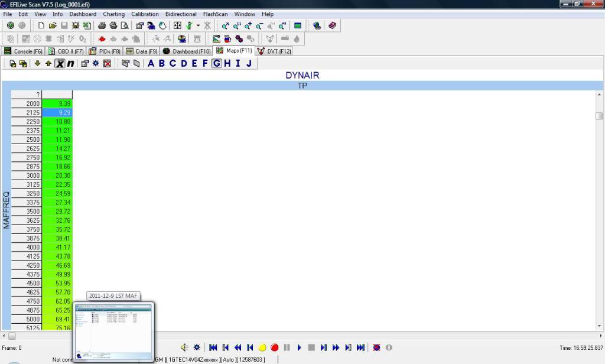Open the Dashboard menu
Screen dimensions: 605x364
pyautogui.click(x=83, y=14)
